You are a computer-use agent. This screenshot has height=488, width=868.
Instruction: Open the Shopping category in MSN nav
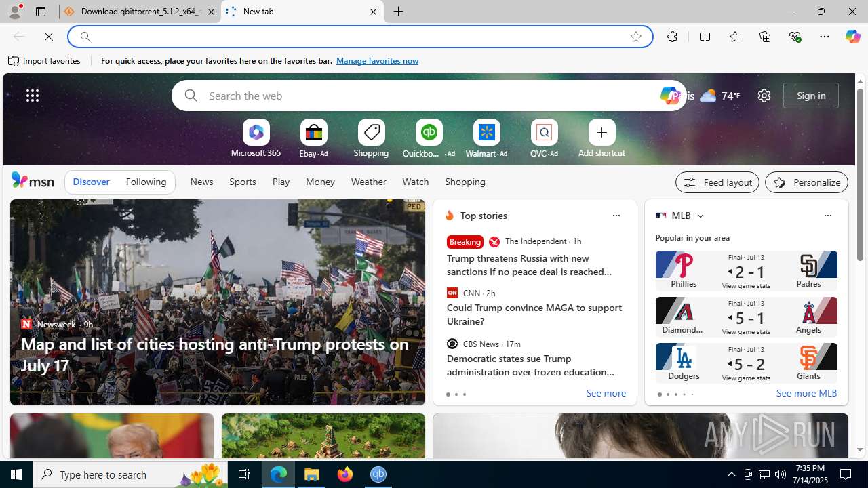[x=465, y=182]
